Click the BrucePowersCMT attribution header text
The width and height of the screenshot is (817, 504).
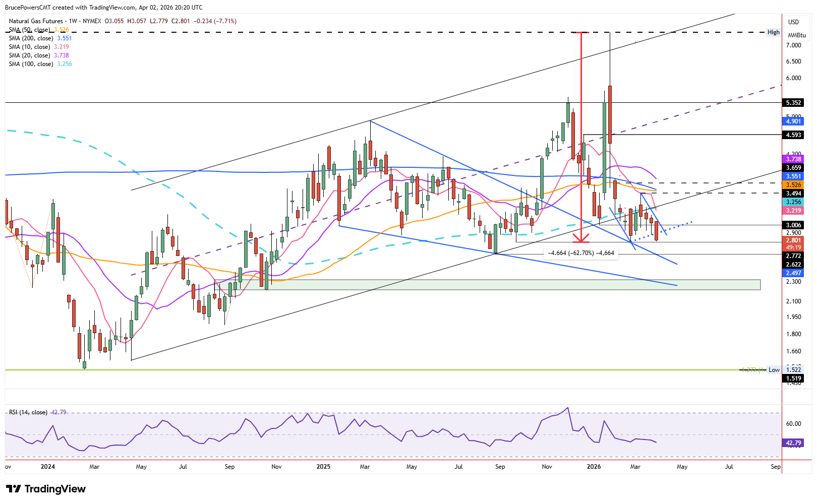click(x=104, y=8)
